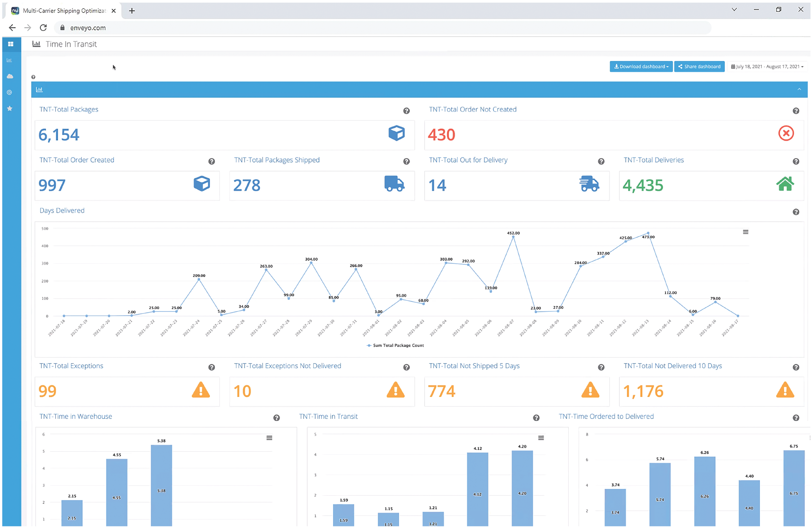Click the TNT-Total Out for Delivery van icon
Image resolution: width=812 pixels, height=527 pixels.
click(x=590, y=183)
